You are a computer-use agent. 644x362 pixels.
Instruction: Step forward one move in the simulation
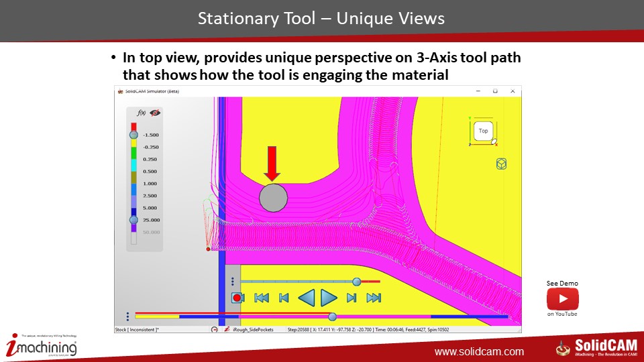(352, 298)
